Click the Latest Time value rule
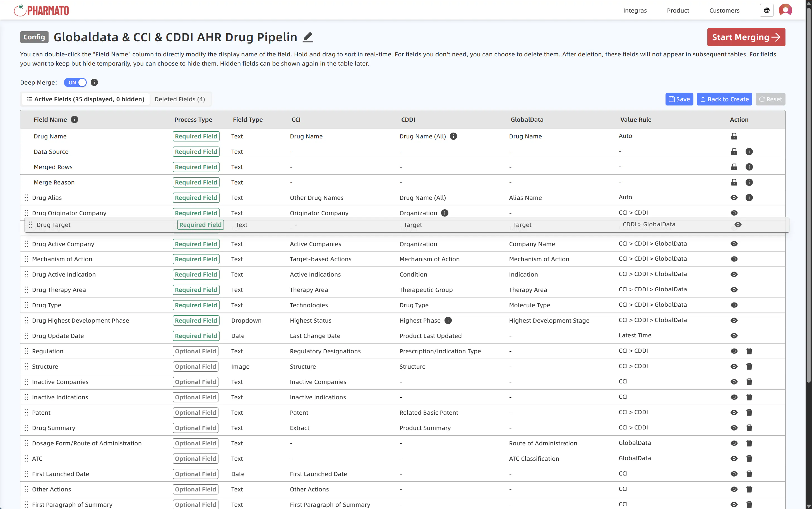The image size is (812, 509). pos(635,335)
